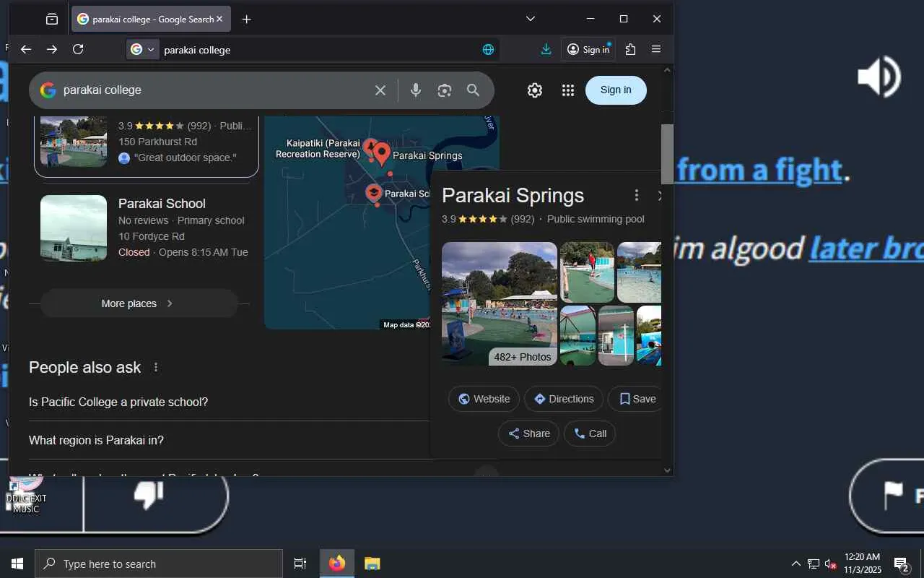Image resolution: width=924 pixels, height=578 pixels.
Task: Click the Parakai Springs listing thumbnail
Action: [x=74, y=141]
